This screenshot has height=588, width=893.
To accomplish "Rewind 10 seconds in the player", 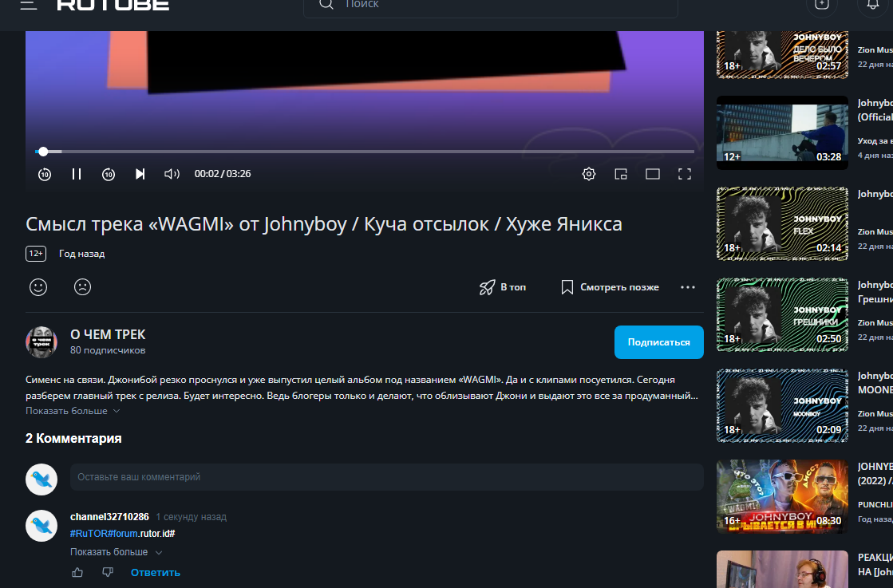I will (45, 174).
